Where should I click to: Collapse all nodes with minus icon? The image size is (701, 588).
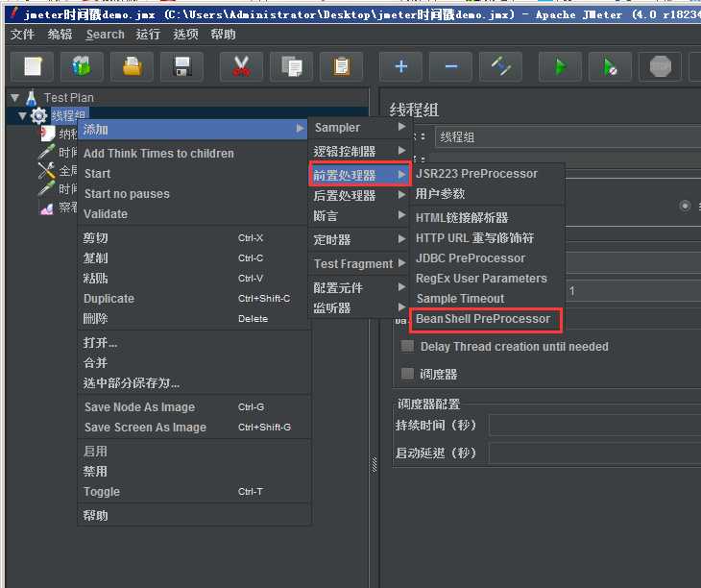(451, 66)
